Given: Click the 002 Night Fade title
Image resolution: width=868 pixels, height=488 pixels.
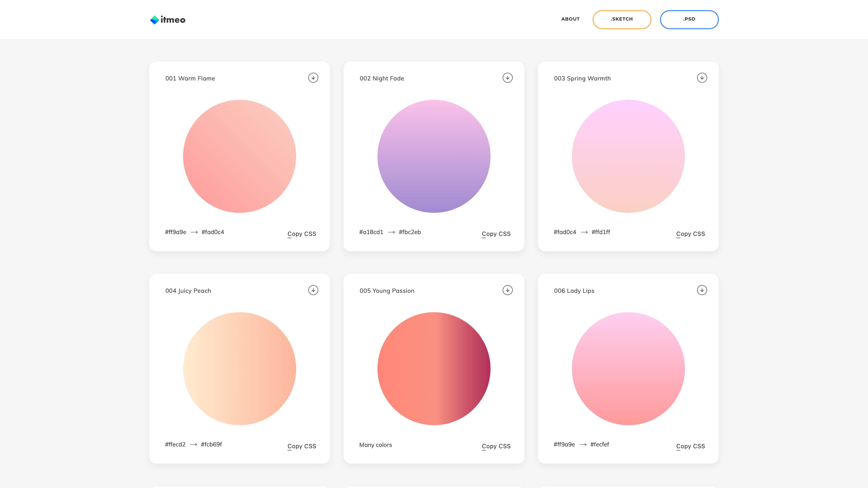Looking at the screenshot, I should [x=382, y=78].
